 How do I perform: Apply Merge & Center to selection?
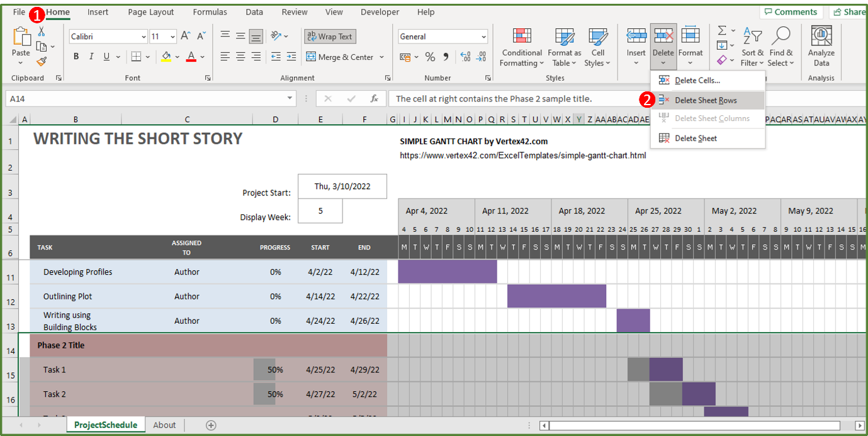tap(341, 57)
